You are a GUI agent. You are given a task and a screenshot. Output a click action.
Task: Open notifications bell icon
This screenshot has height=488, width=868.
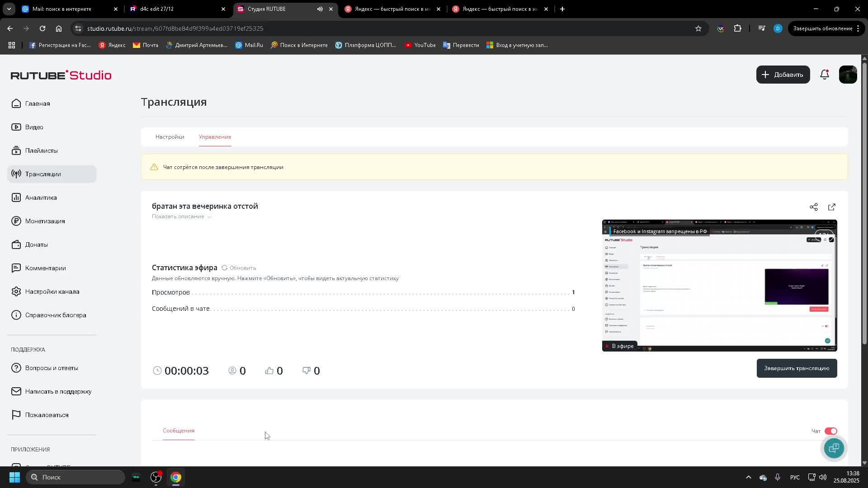click(824, 75)
